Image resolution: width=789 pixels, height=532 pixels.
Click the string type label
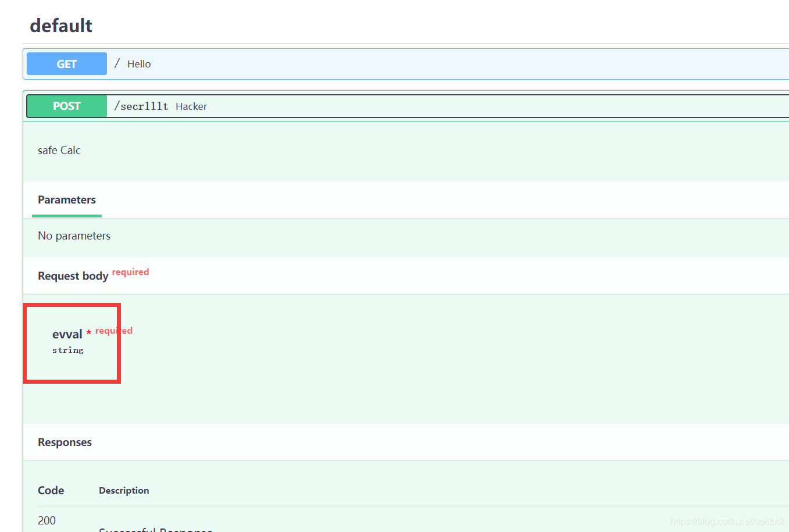(68, 350)
